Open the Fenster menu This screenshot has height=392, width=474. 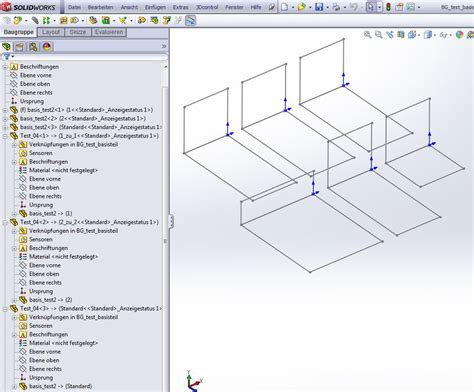tap(234, 7)
